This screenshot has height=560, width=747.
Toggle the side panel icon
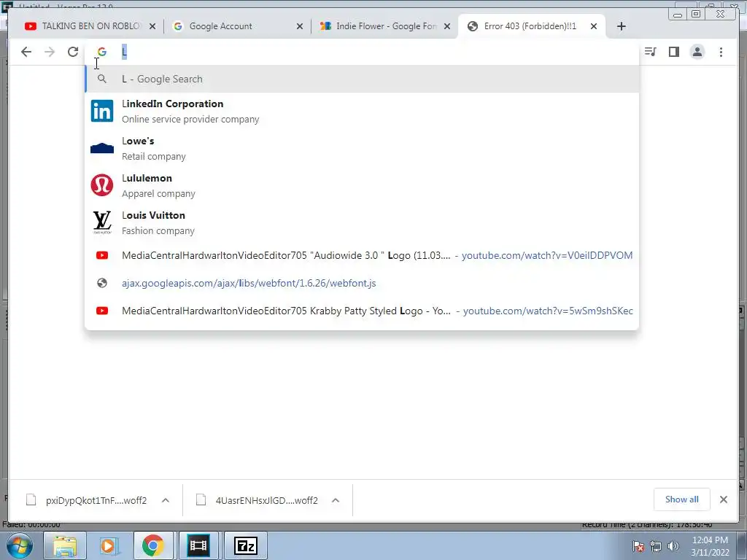(x=673, y=52)
